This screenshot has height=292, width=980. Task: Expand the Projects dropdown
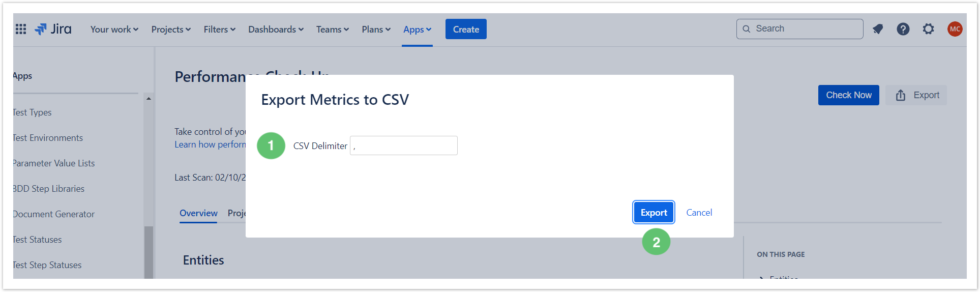point(171,30)
